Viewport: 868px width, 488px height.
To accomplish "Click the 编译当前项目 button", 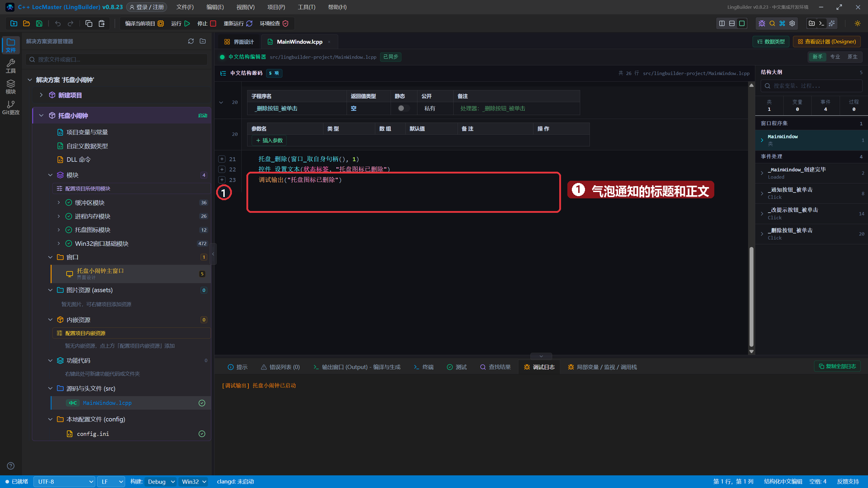I will (x=144, y=23).
